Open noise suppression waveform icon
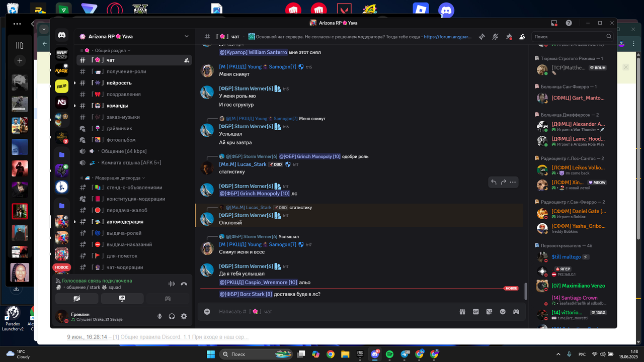Viewport: 644px width, 362px height. [172, 284]
